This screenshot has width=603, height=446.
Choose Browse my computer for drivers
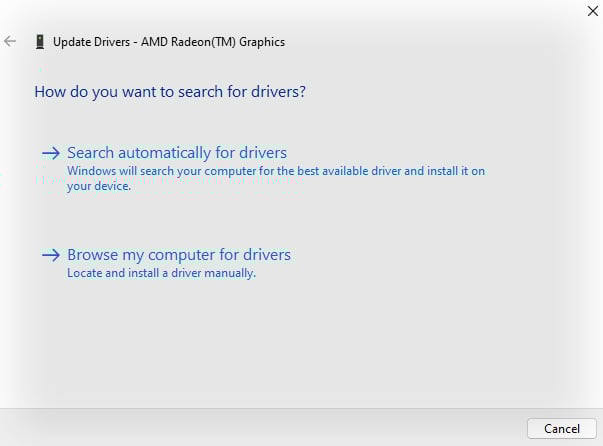point(179,255)
